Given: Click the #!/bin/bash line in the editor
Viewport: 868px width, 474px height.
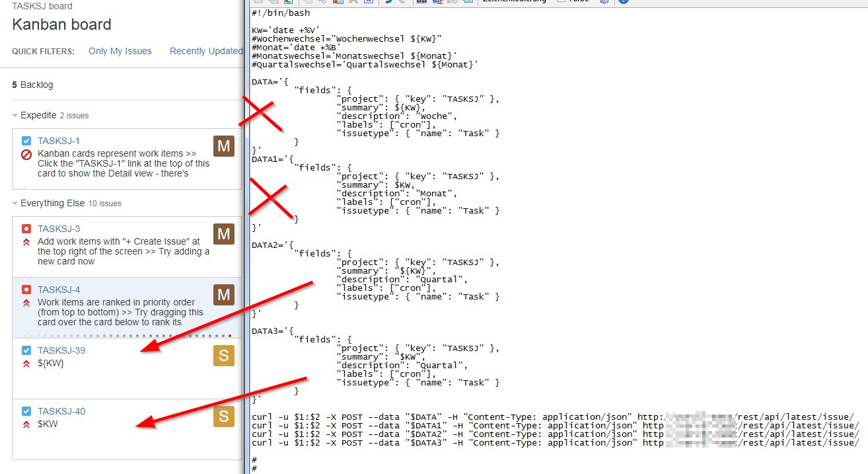Looking at the screenshot, I should [x=281, y=13].
